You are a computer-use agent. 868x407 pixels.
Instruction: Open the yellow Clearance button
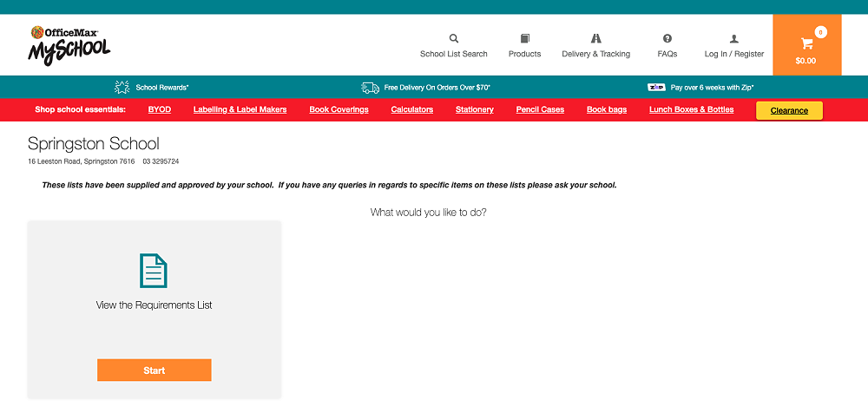(x=789, y=110)
